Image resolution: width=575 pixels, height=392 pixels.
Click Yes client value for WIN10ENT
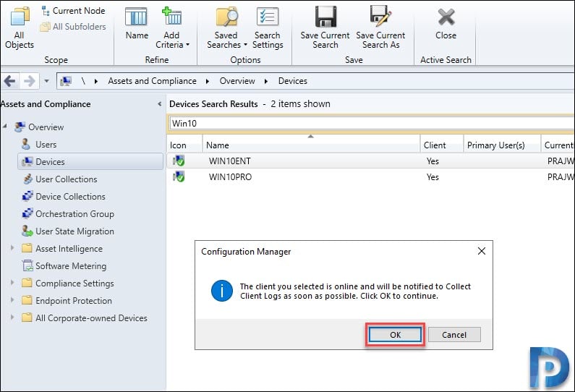click(x=433, y=161)
